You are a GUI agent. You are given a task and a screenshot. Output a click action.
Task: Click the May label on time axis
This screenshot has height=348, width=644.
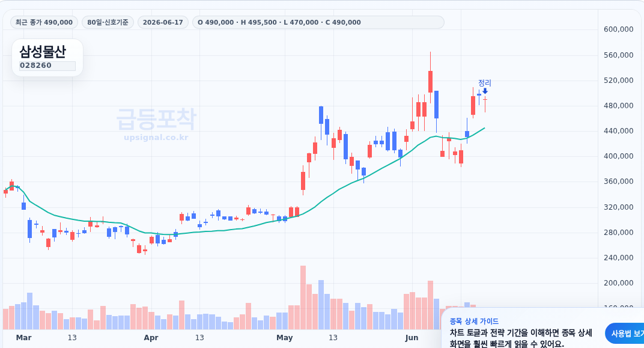tap(285, 338)
